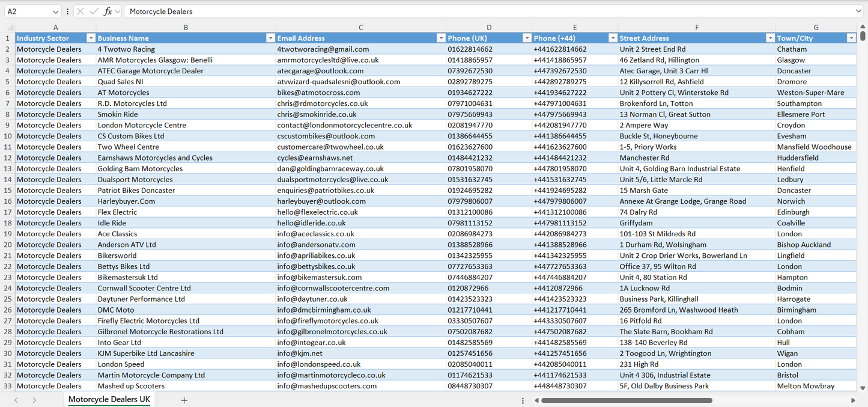Select cell KJM Superbike Ltd Lancashire

click(x=186, y=353)
